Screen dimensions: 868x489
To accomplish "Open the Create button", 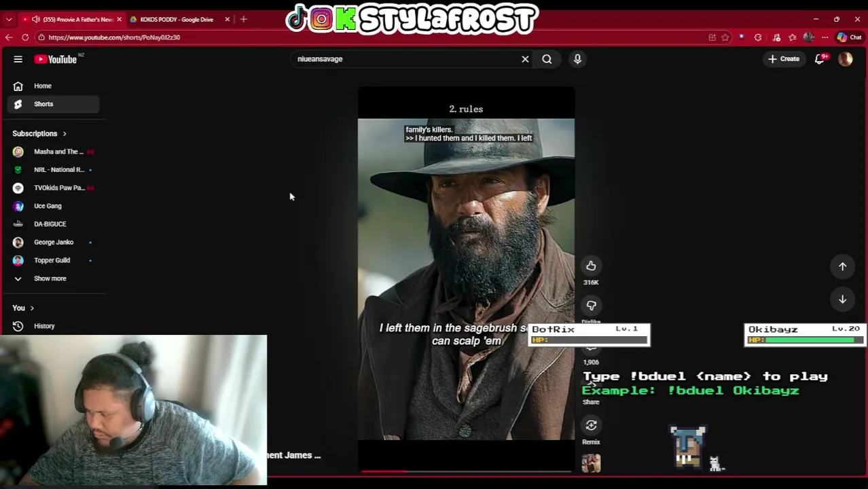I will pyautogui.click(x=784, y=59).
